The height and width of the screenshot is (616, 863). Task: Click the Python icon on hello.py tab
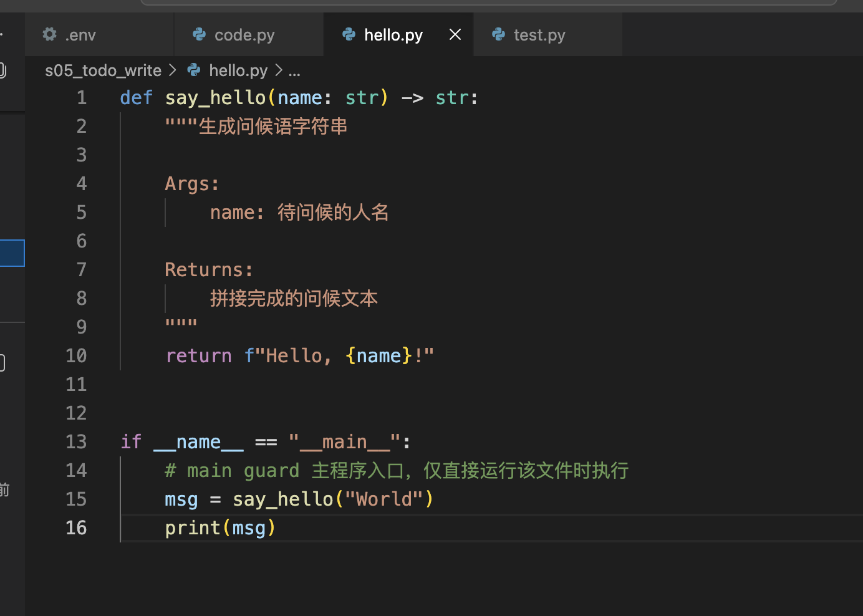point(349,34)
